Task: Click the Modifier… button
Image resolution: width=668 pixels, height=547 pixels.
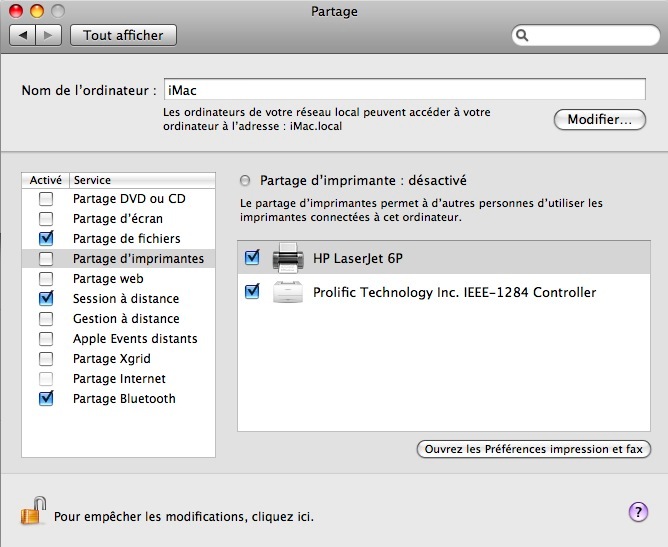Action: point(600,120)
